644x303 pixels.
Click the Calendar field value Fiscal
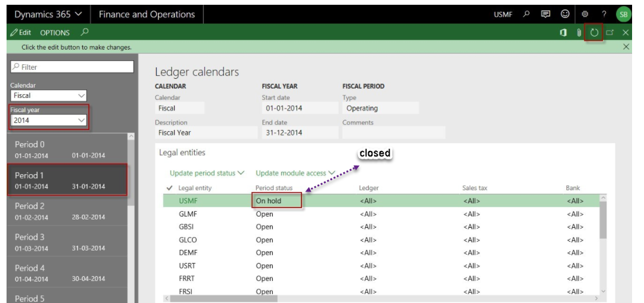pos(179,108)
